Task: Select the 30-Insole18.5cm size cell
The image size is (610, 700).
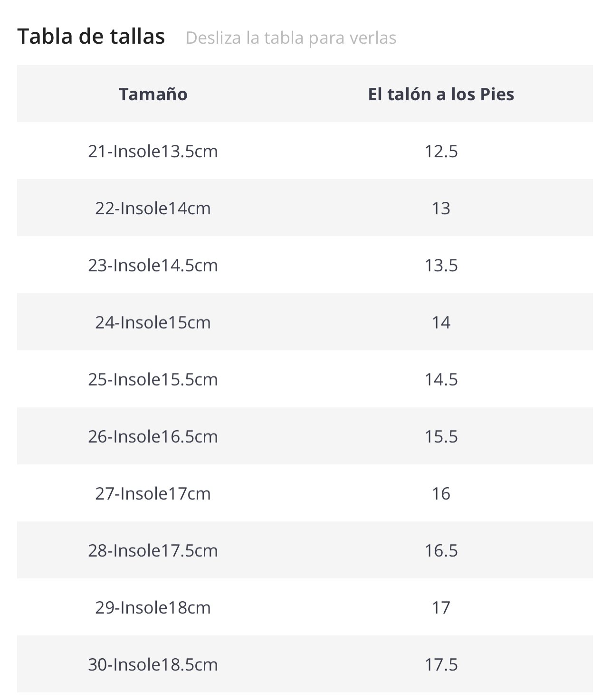Action: click(x=153, y=664)
